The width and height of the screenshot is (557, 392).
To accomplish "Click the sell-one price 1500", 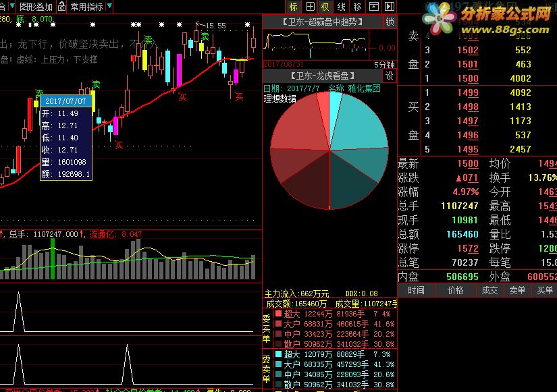I will [468, 78].
